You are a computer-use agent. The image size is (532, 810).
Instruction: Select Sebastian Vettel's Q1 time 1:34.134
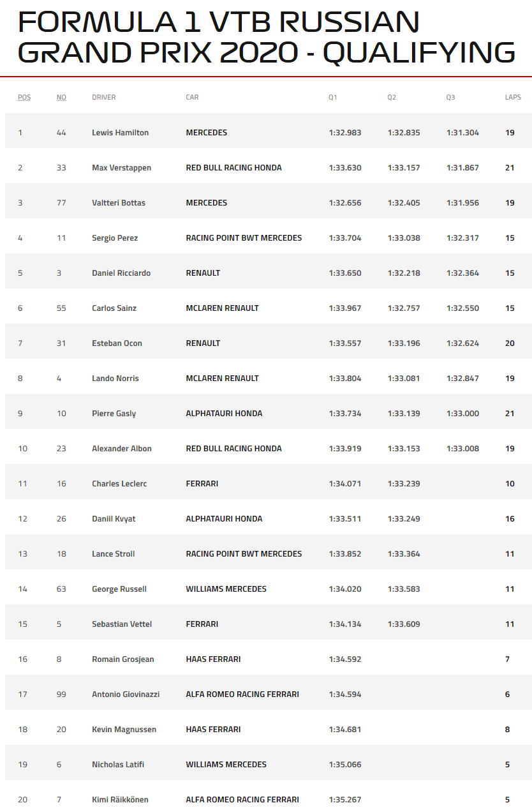(345, 624)
